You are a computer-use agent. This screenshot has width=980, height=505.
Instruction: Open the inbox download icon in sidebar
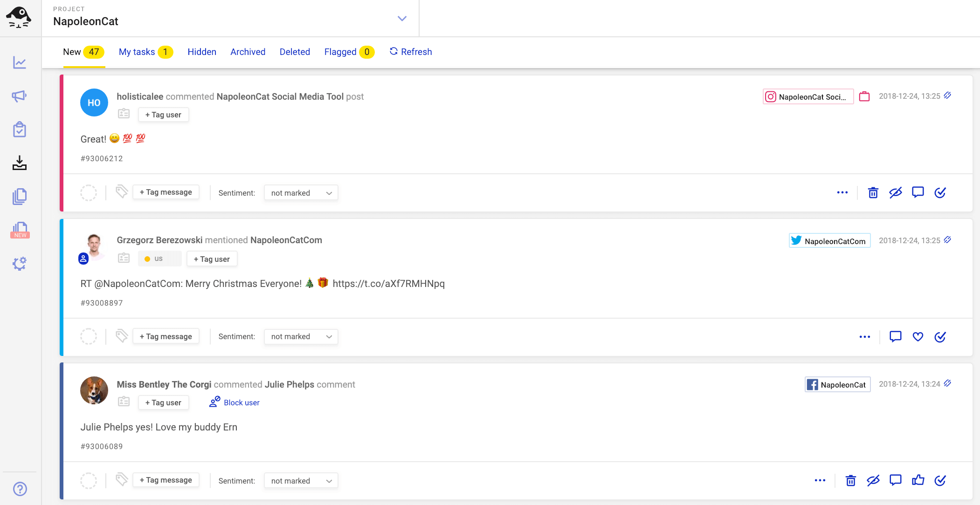(20, 163)
